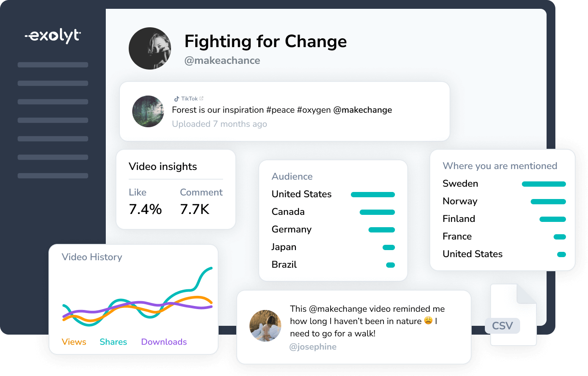Viewport: 588px width, 376px height.
Task: Click the Comment 7.7K metric
Action: pos(201,202)
